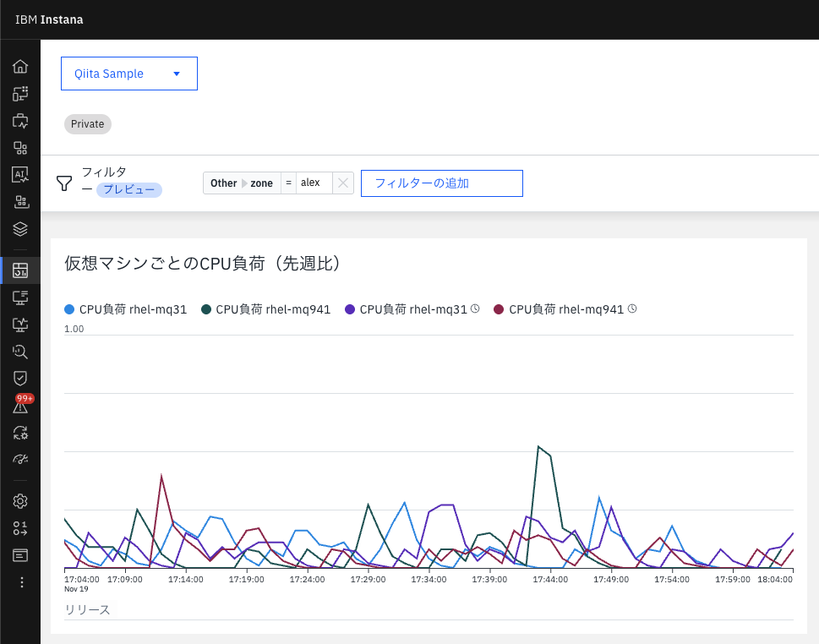Click the フィルタ label text
The width and height of the screenshot is (819, 644).
point(104,172)
